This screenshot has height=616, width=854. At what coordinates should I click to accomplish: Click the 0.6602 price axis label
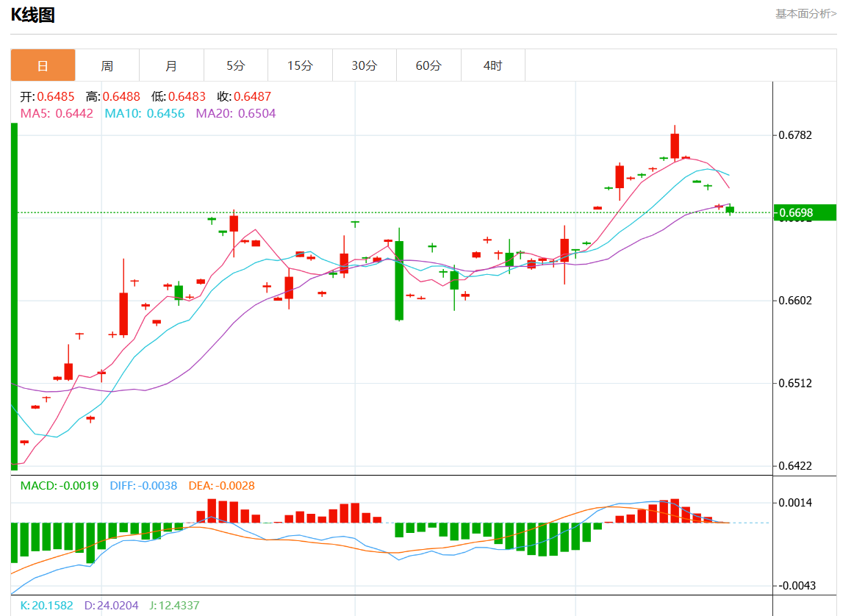coord(795,301)
